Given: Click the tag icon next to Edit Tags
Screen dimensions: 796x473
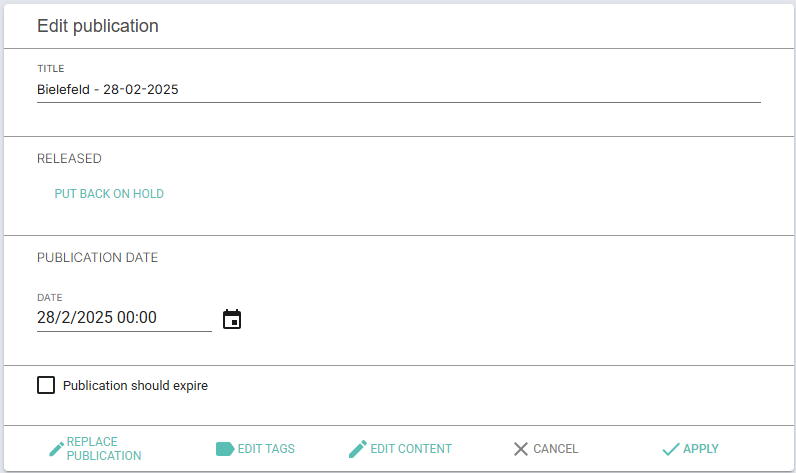Looking at the screenshot, I should 225,449.
